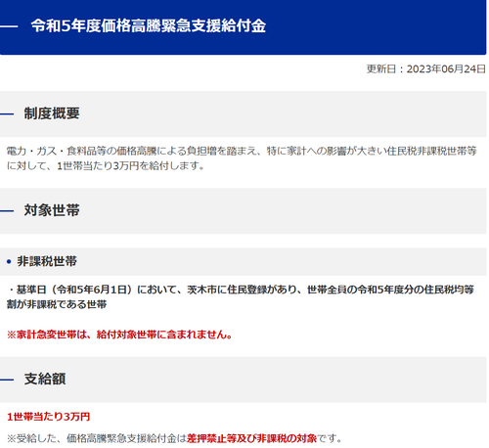
Task: Click the page title 令和5年度価格高騰緊急支援給付金
Action: point(149,25)
